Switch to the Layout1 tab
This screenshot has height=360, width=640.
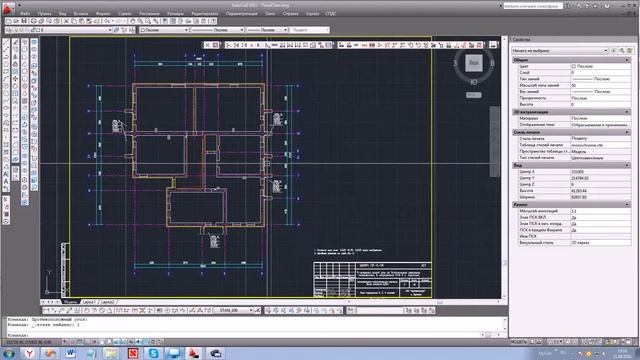pos(89,302)
